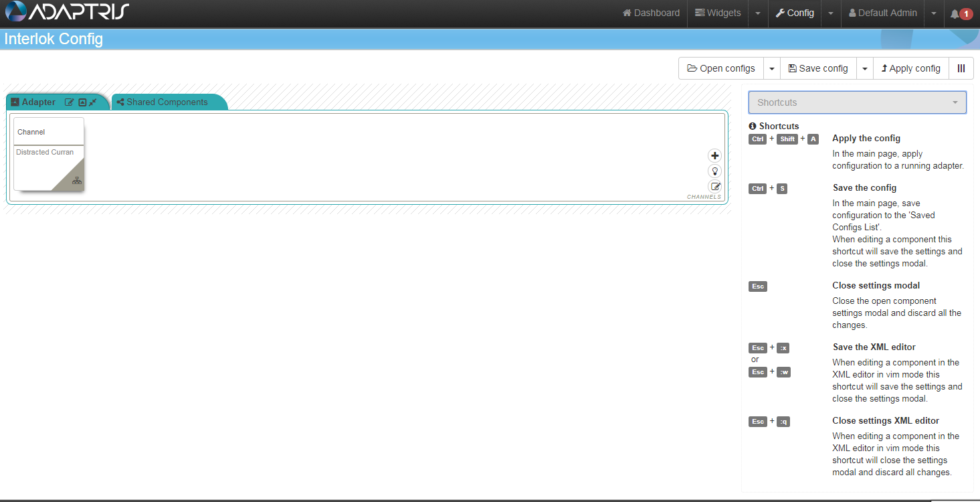Open the Shortcuts select dropdown
The width and height of the screenshot is (980, 502).
coord(858,102)
